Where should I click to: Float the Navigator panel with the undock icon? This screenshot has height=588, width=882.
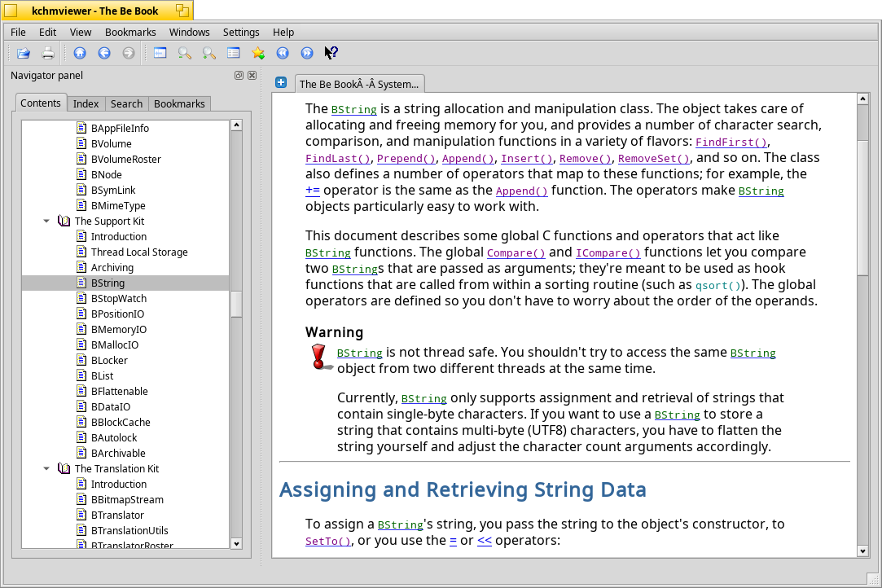click(x=239, y=76)
